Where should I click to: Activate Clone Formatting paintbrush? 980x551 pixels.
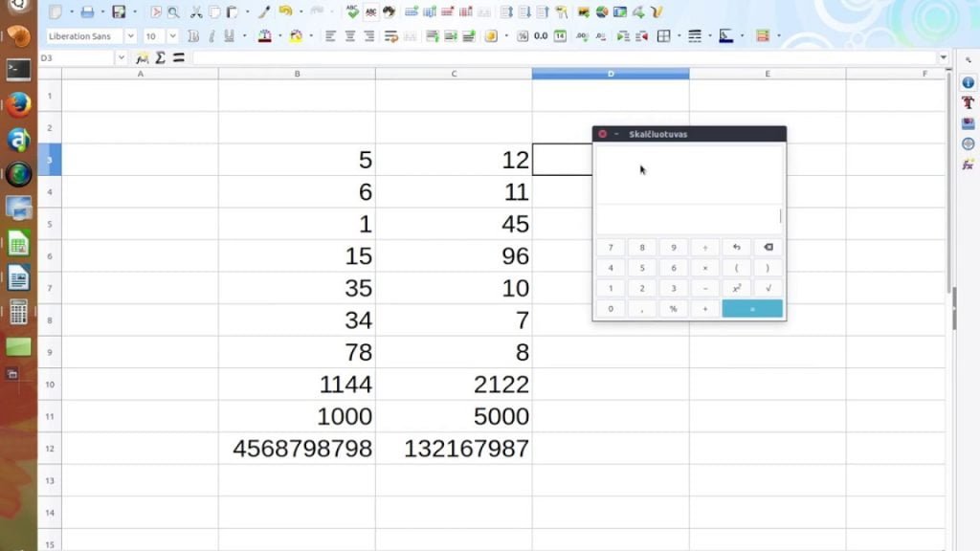pos(265,11)
